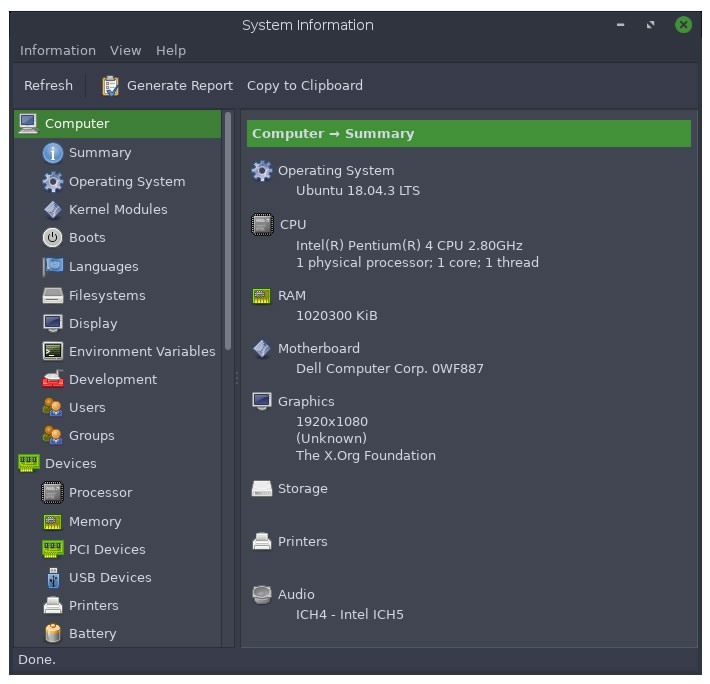Image resolution: width=710 pixels, height=684 pixels.
Task: Open the Help menu
Action: tap(171, 50)
